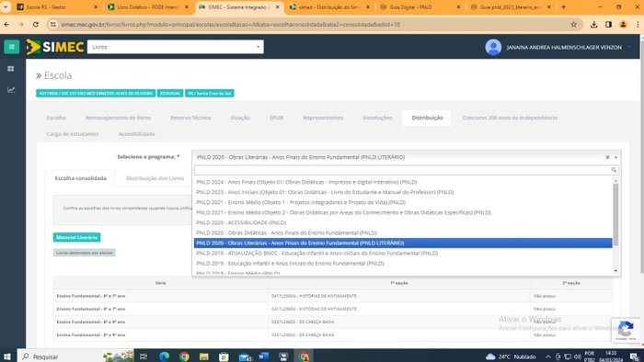Select the Distribuição tab
Screen dimensions: 644x362
click(x=427, y=118)
